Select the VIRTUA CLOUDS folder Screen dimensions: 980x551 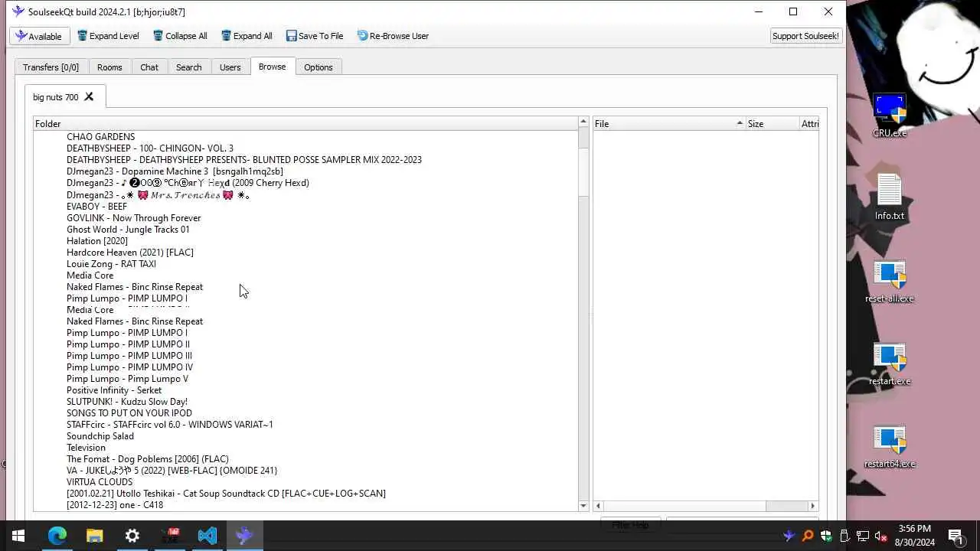pyautogui.click(x=100, y=481)
